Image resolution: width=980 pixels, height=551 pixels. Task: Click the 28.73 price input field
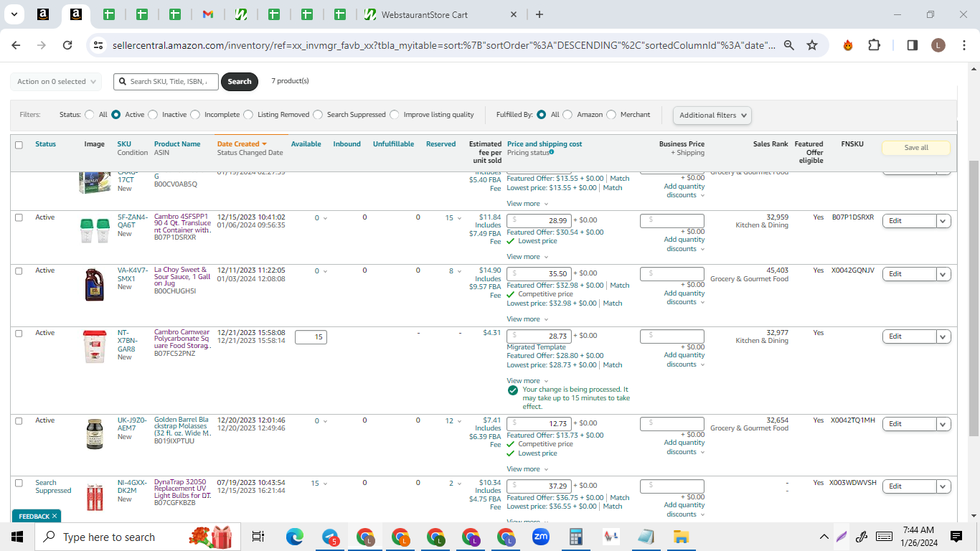click(x=539, y=336)
